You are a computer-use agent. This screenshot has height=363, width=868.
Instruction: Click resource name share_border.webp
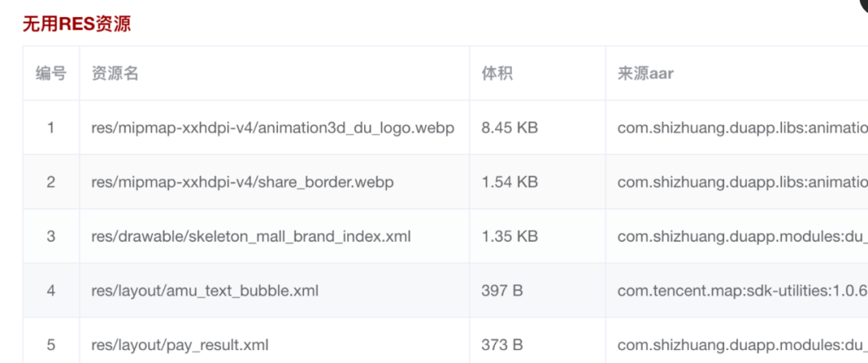(x=243, y=182)
